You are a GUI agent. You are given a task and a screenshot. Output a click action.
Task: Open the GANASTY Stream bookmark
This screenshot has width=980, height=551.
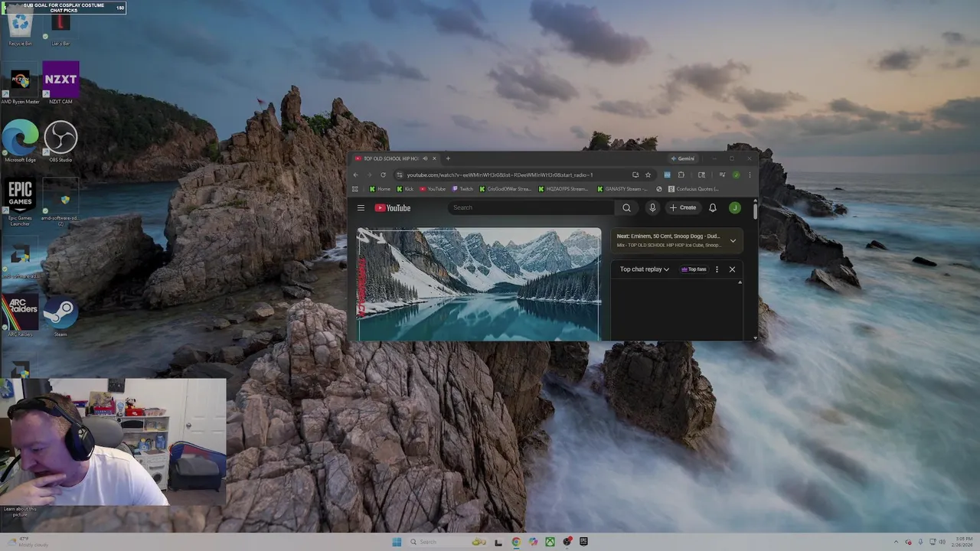(622, 189)
